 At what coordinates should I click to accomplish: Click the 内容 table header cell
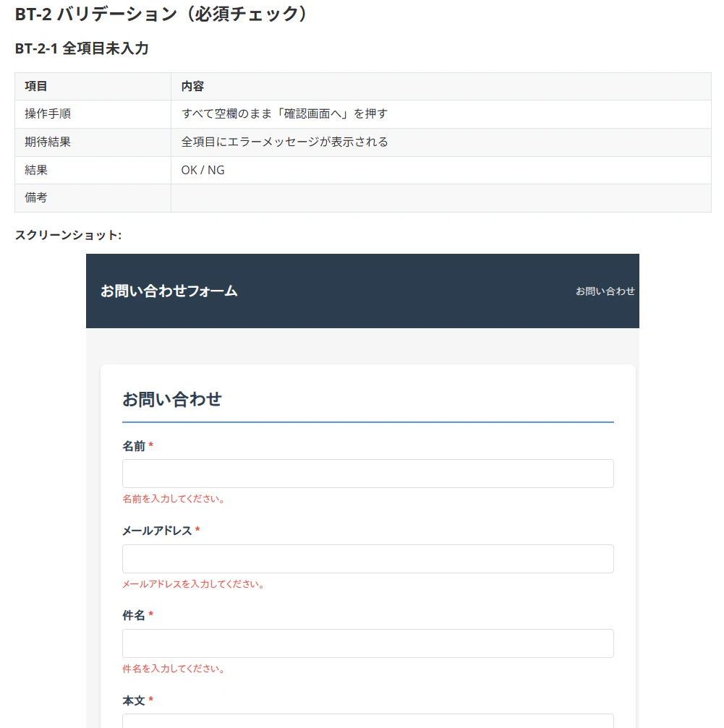441,86
